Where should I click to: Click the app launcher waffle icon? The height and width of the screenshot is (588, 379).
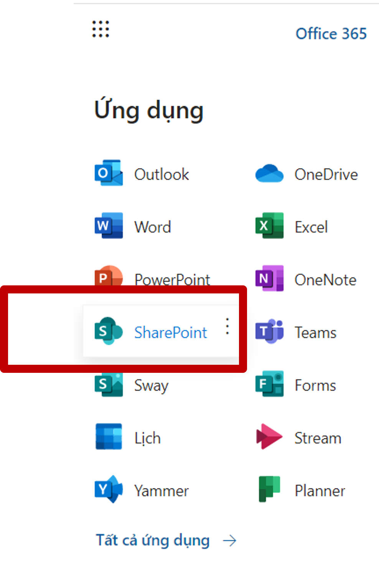pyautogui.click(x=101, y=29)
